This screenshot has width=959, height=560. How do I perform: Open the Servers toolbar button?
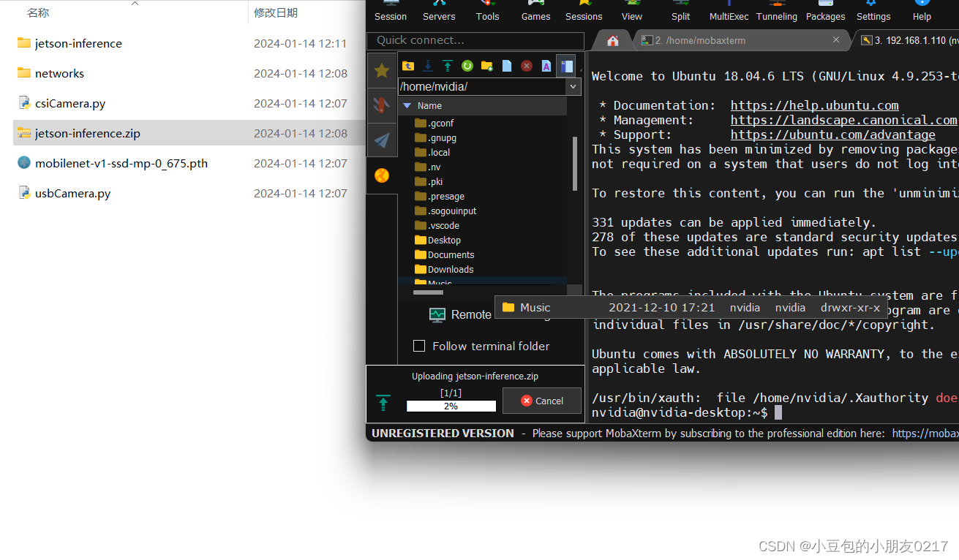coord(439,11)
